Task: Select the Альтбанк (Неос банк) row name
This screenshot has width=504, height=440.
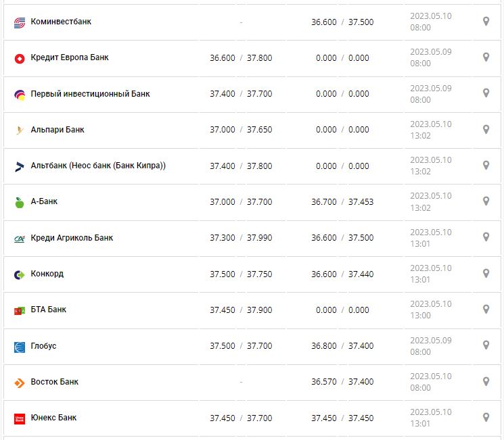Action: (98, 166)
